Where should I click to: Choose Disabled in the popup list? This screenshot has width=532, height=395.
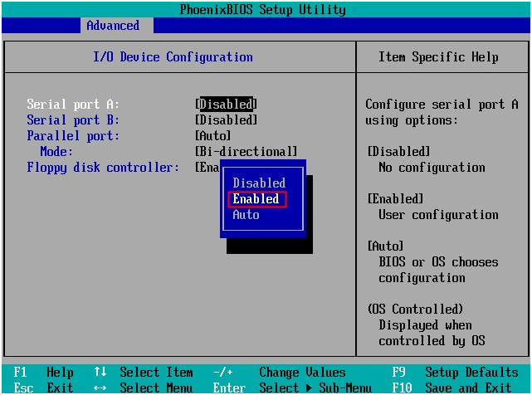(259, 183)
